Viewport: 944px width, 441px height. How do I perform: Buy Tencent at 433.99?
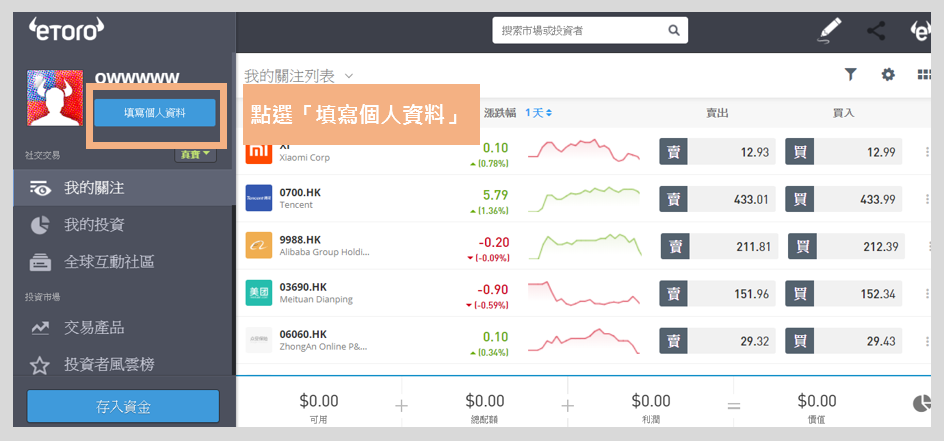844,199
